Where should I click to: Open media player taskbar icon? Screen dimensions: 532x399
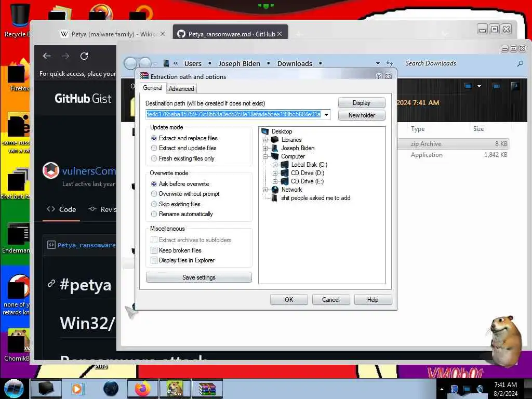point(77,389)
